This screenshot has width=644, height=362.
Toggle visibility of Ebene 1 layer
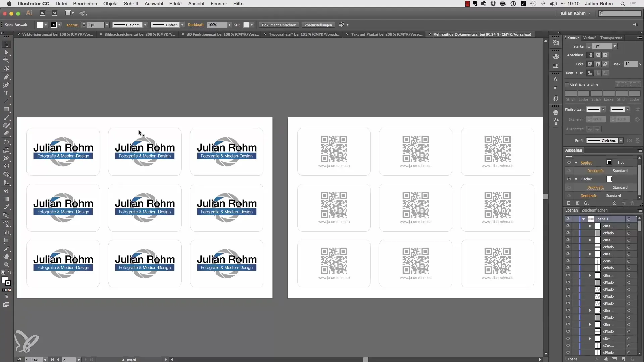(568, 219)
